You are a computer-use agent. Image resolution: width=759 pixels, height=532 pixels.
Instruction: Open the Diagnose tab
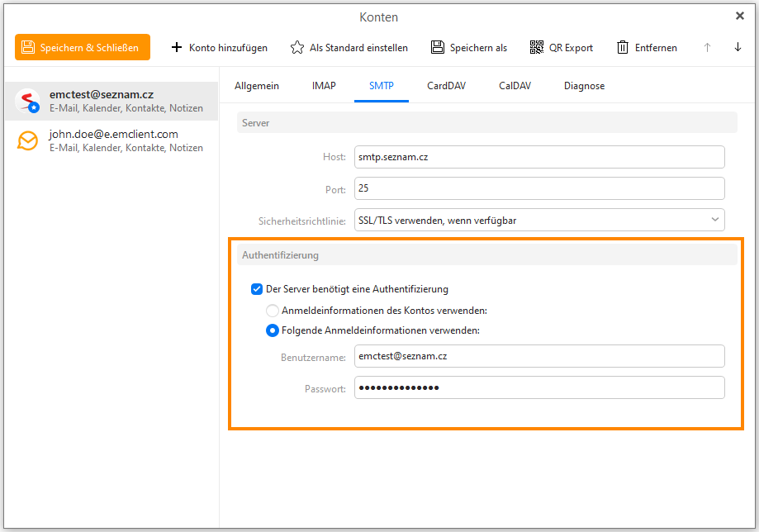pyautogui.click(x=584, y=86)
